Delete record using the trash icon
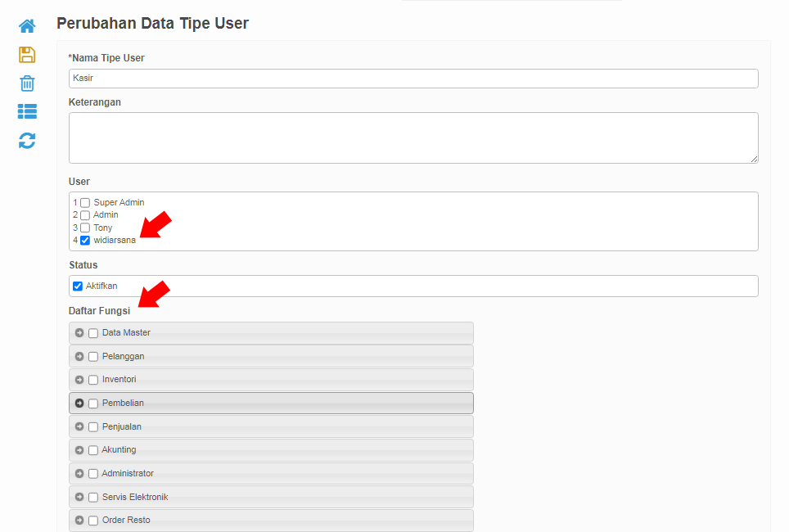The image size is (789, 532). coord(27,83)
